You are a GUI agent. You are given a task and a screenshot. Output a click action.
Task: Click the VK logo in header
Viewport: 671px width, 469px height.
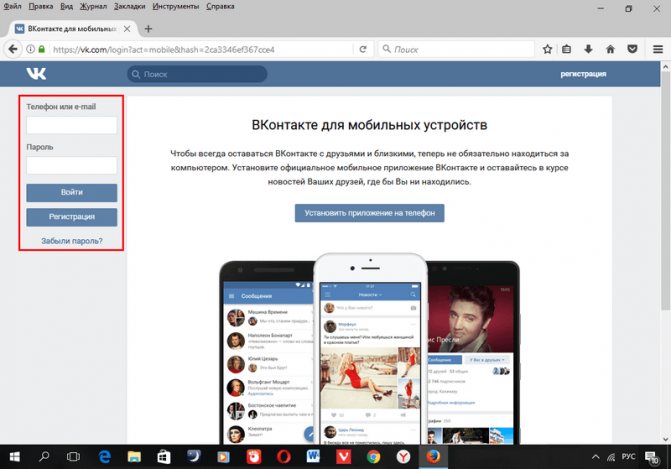(36, 74)
